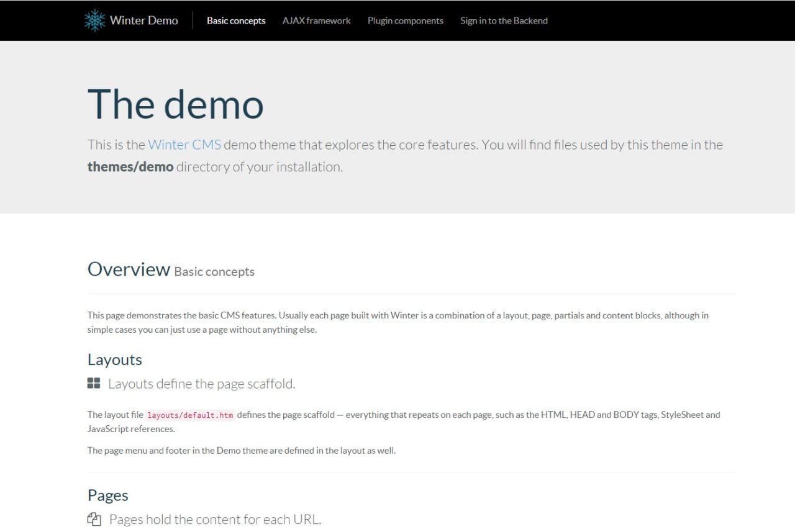Click the paragraph starting 'This page demonstrates'

(x=398, y=322)
